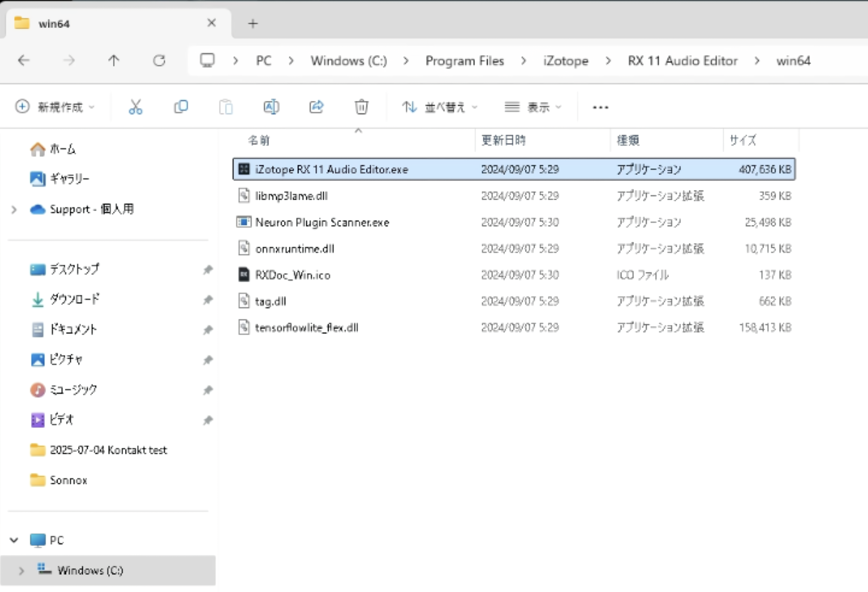Click the 25,498 KB size cell
Screen dimensions: 868x592
click(768, 222)
